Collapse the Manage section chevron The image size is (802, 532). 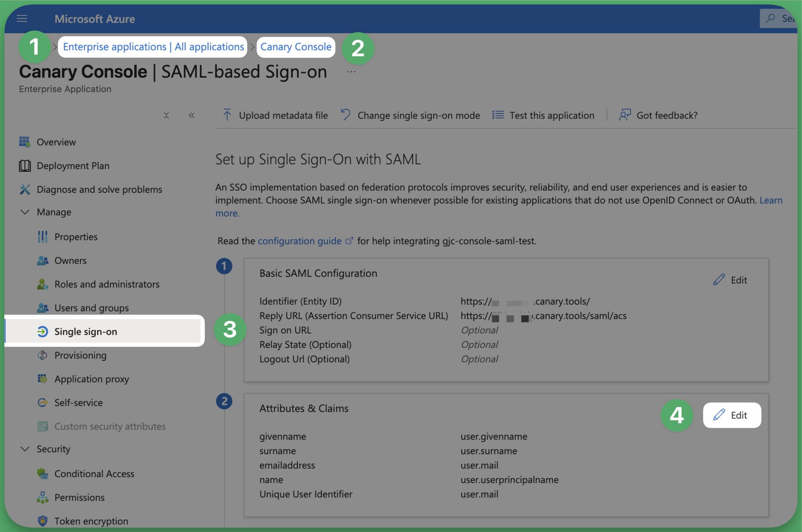click(x=25, y=212)
